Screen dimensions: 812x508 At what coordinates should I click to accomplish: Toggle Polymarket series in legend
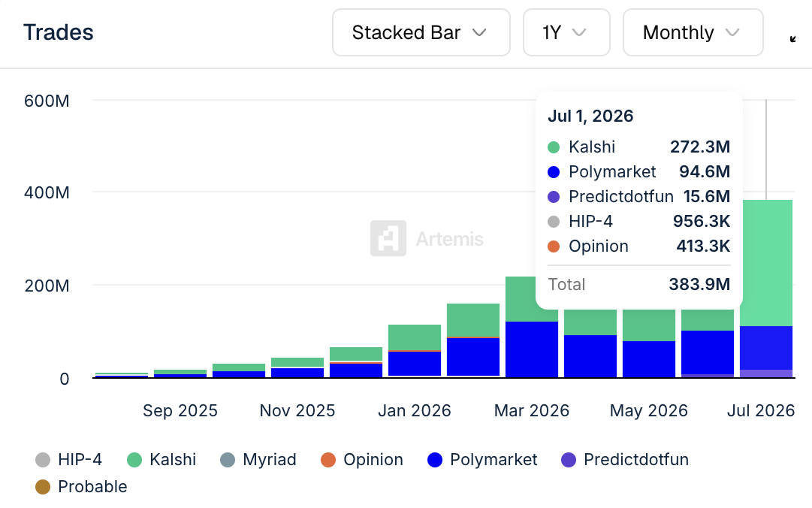coord(483,459)
